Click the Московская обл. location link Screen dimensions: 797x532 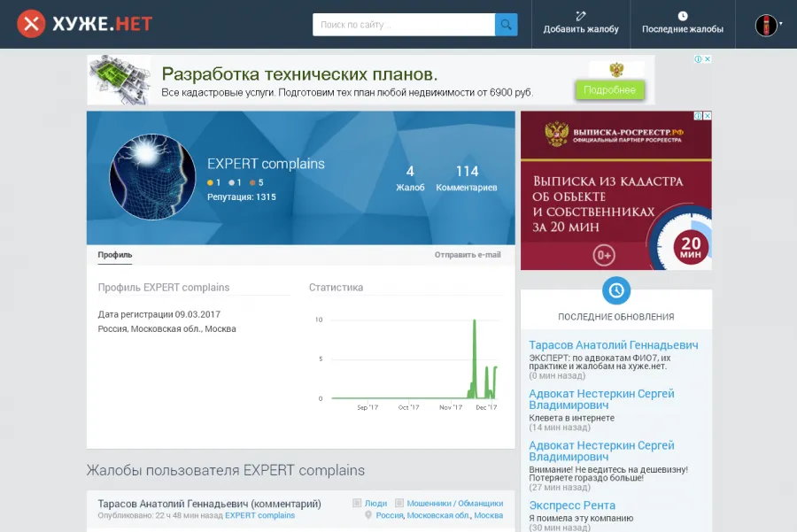(x=438, y=515)
